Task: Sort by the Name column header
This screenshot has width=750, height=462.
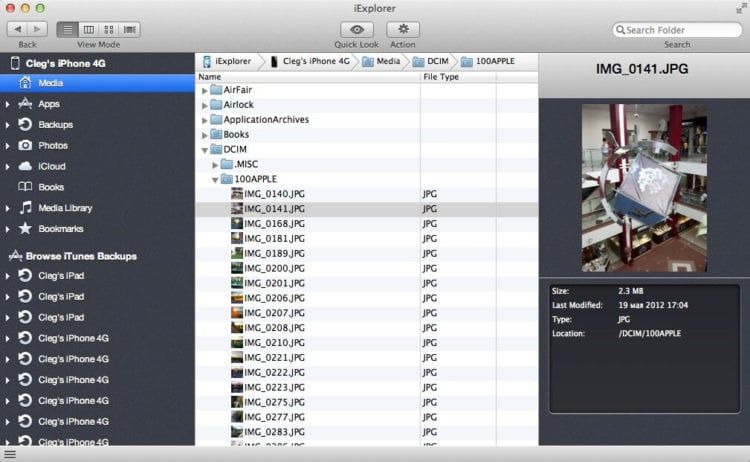Action: (308, 77)
